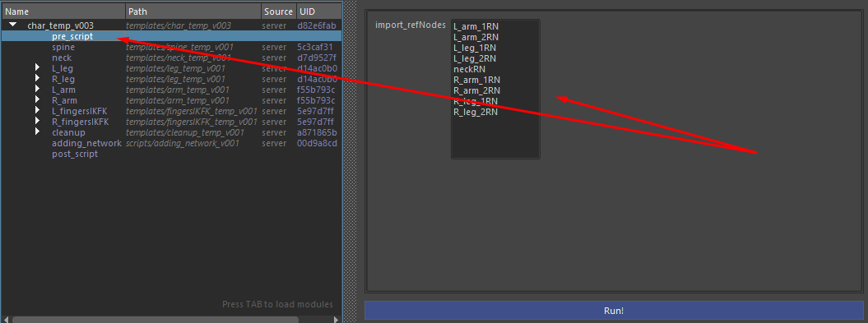
Task: Select the neck module row
Action: click(x=171, y=58)
